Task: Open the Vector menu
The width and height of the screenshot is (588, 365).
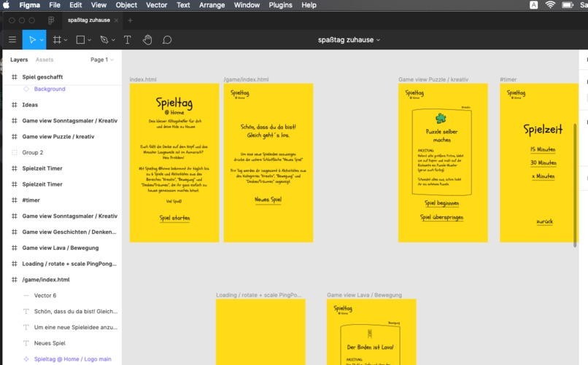Action: pos(156,5)
